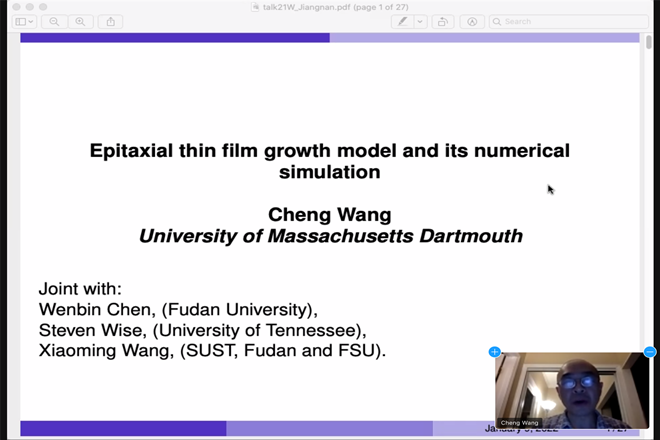660x440 pixels.
Task: Click 'Xiaoming Wang, (SUST, Fudan and FSU)' line
Action: tap(212, 350)
